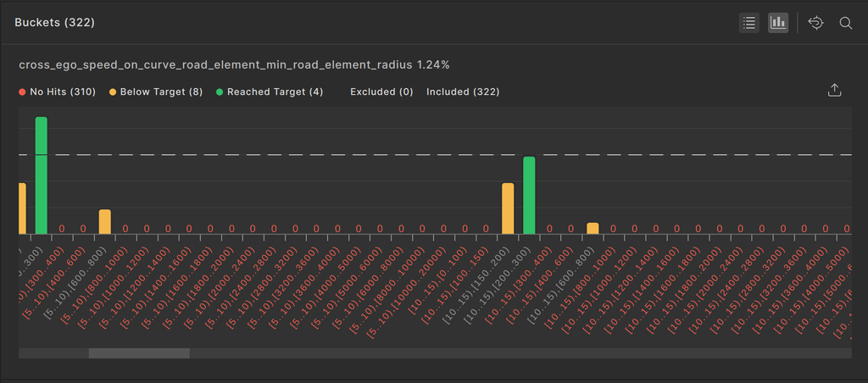868x383 pixels.
Task: Toggle the No Hits (310) legend filter
Action: coord(57,92)
